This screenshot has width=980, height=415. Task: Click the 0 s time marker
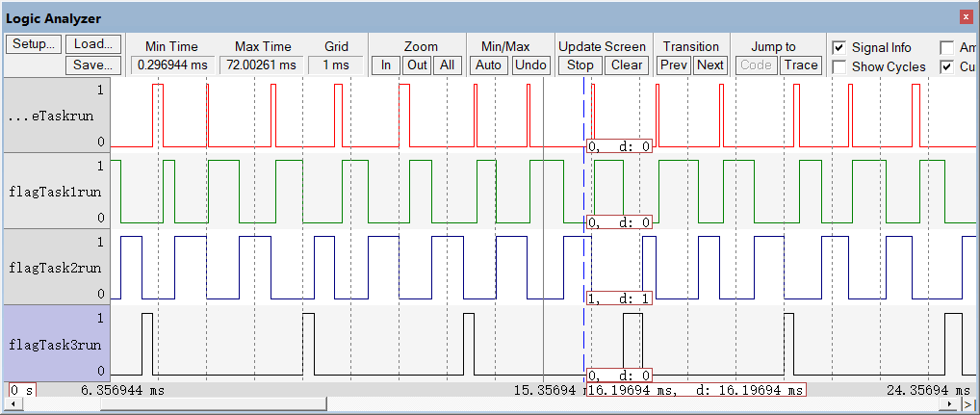(22, 390)
